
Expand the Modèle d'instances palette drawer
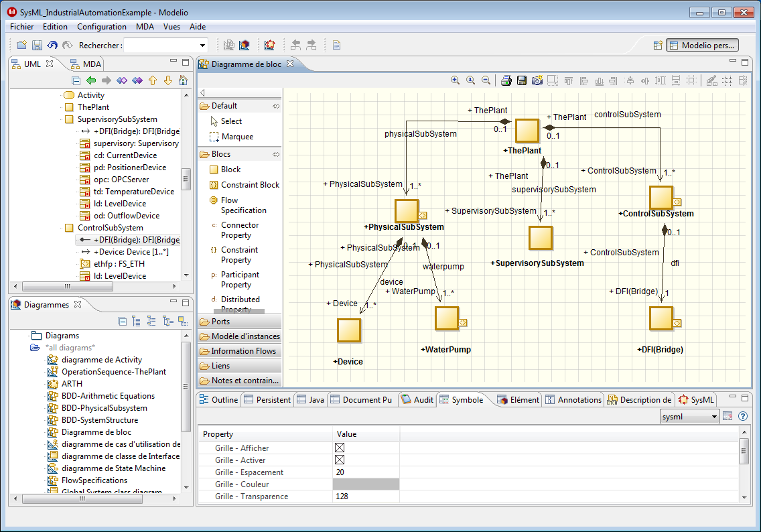pos(240,336)
